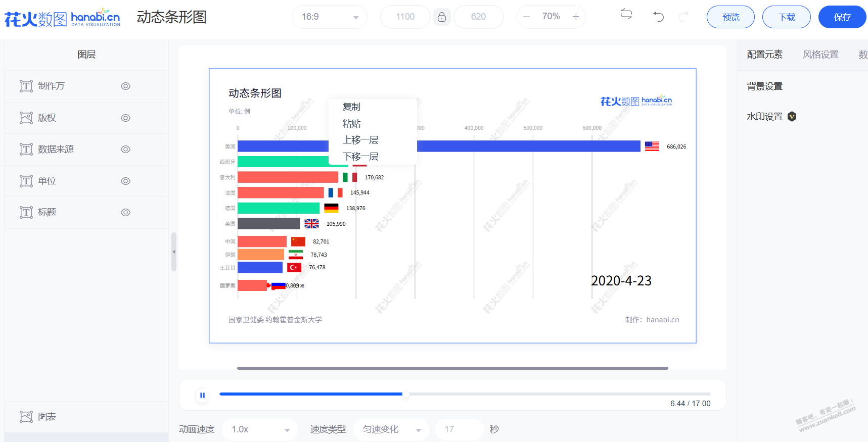
Task: Click the France flag on the chart
Action: coord(335,192)
